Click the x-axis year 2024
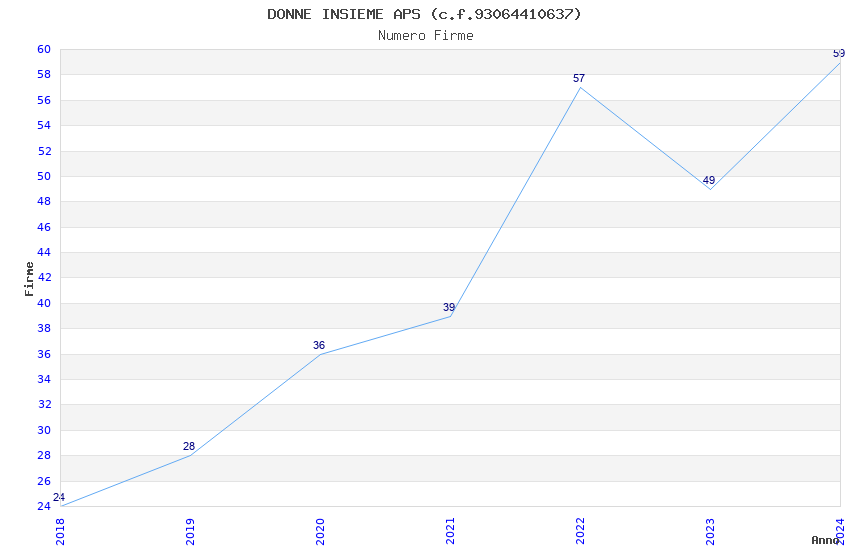This screenshot has height=550, width=850. (840, 532)
